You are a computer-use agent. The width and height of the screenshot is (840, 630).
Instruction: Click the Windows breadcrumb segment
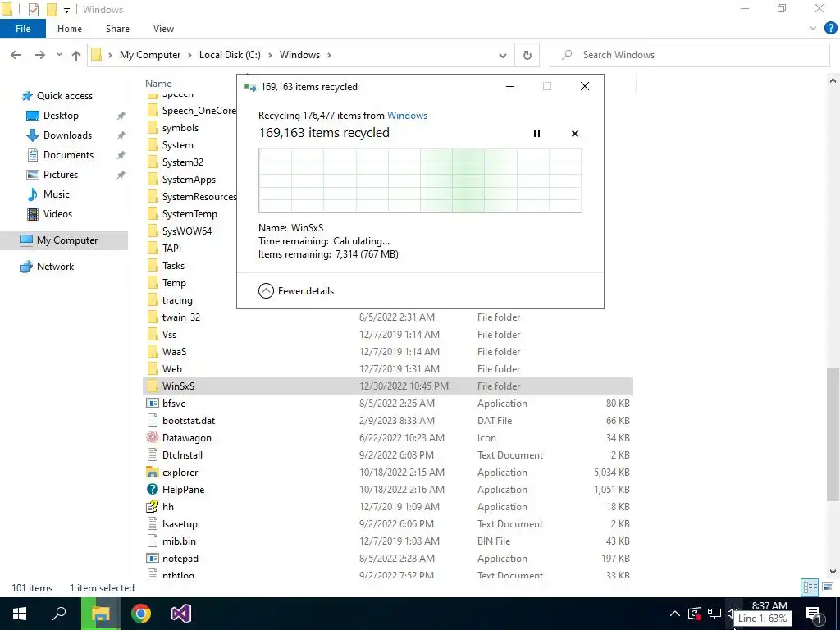tap(299, 55)
